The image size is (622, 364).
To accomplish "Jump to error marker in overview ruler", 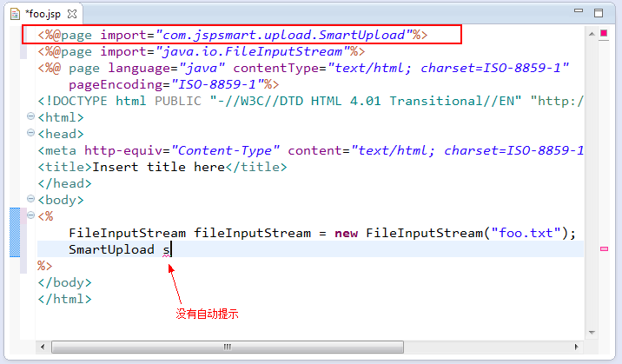I will pos(604,248).
